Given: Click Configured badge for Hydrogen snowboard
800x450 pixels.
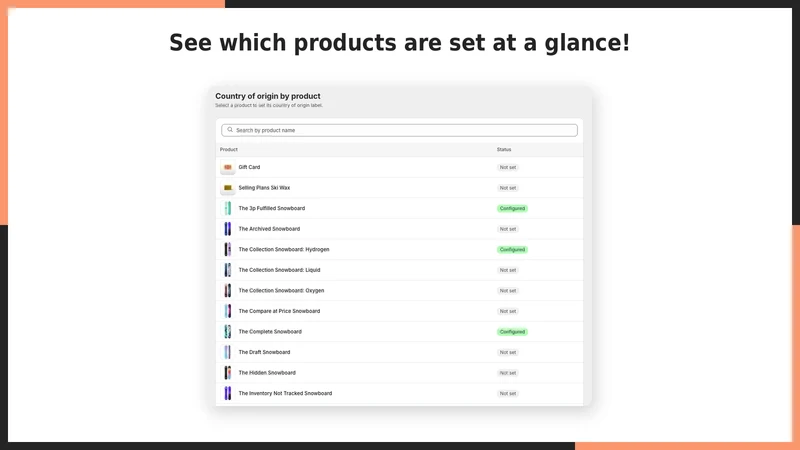Looking at the screenshot, I should pos(512,249).
